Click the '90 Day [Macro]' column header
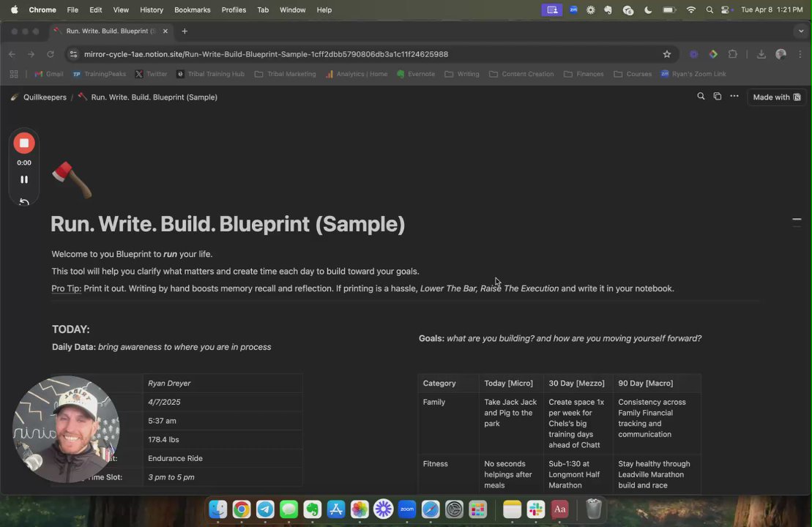Screen dimensions: 812x527 tap(658, 383)
